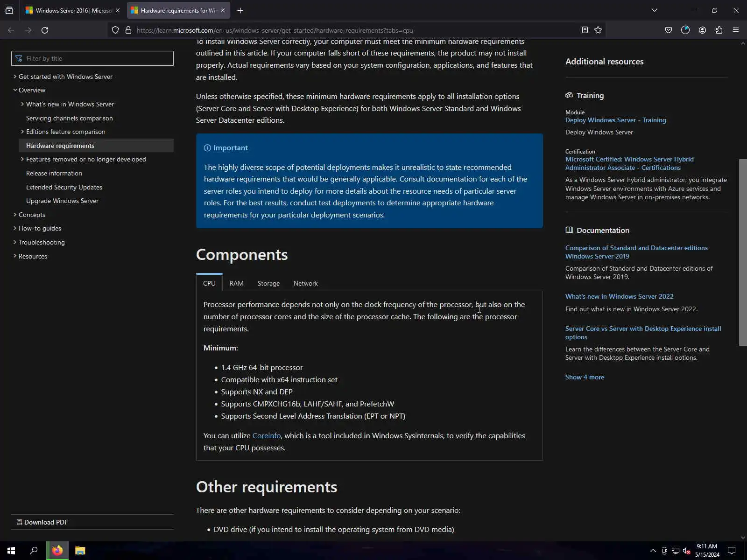Image resolution: width=747 pixels, height=560 pixels.
Task: Click the "1.4 GHz 64-bit processor" text
Action: tap(262, 368)
